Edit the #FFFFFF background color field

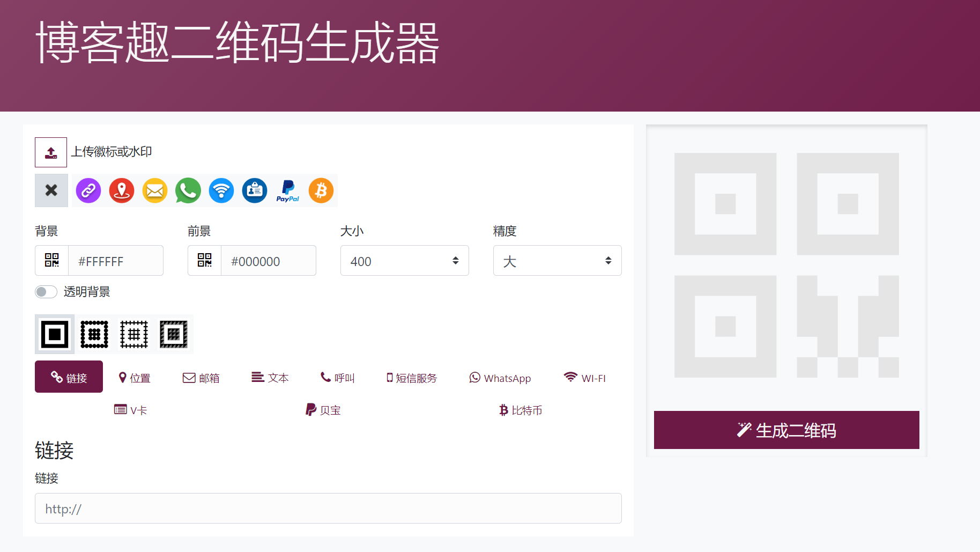116,261
